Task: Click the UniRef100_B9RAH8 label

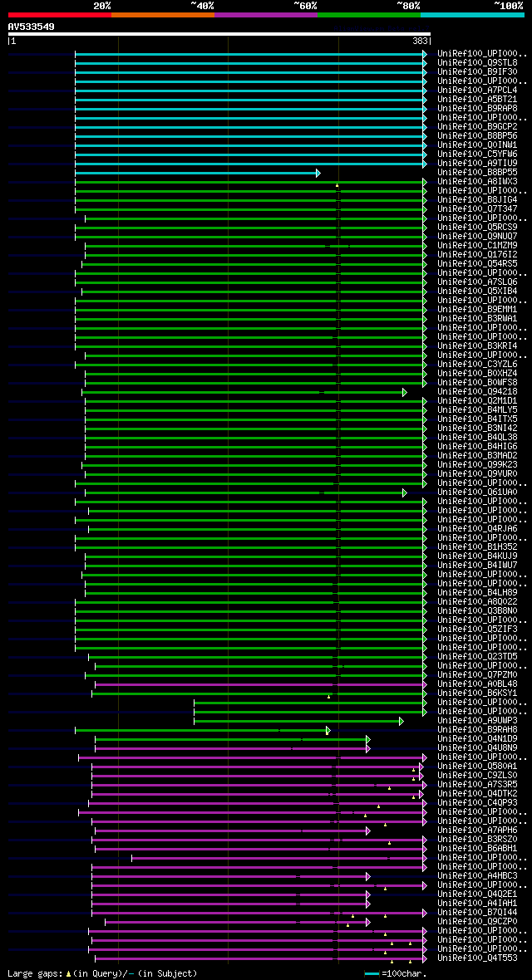Action: [477, 729]
